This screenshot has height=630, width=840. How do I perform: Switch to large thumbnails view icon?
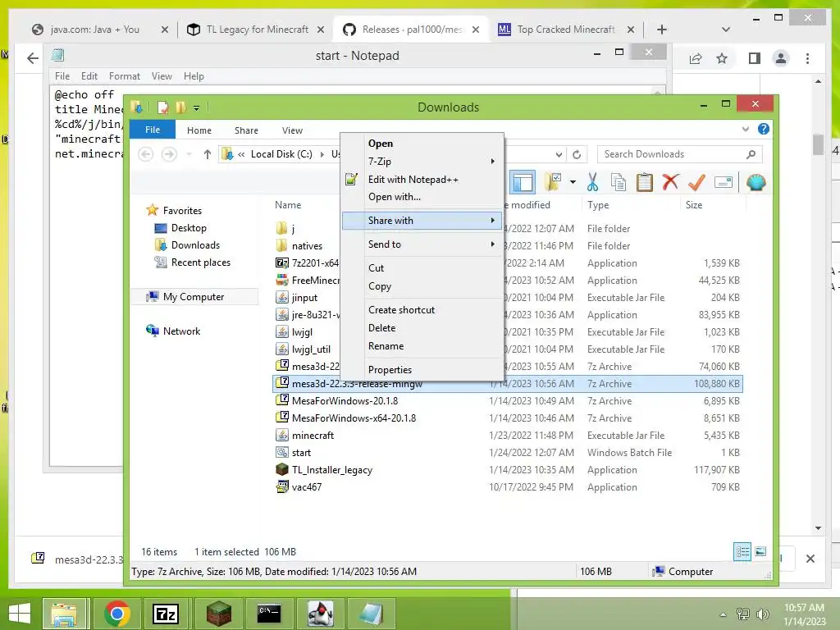coord(760,551)
